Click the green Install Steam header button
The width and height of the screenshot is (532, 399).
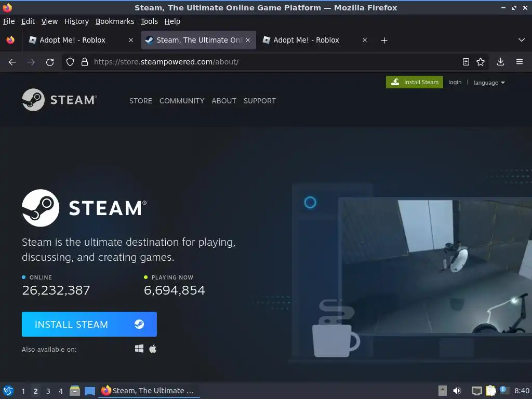coord(414,82)
